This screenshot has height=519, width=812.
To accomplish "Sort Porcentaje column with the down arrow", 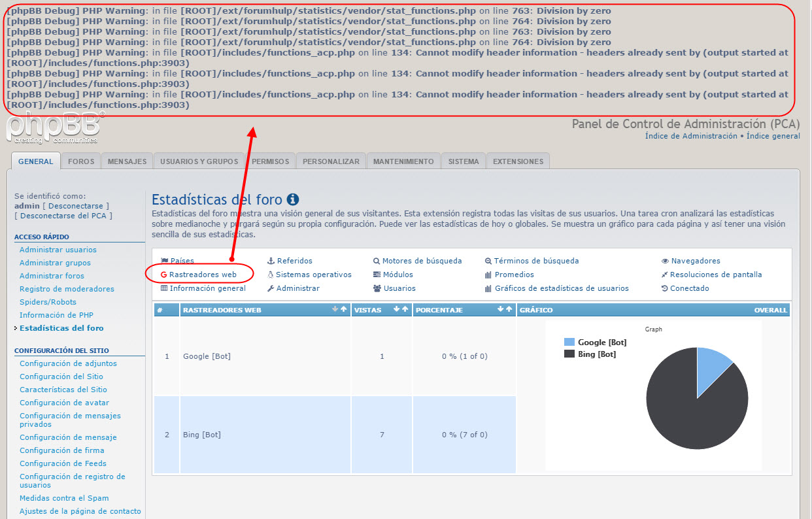I will pos(501,310).
